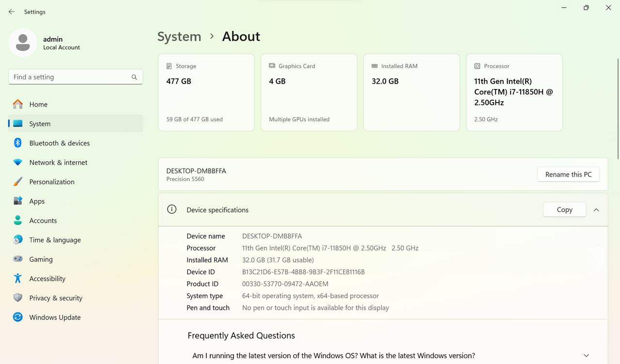Image resolution: width=620 pixels, height=364 pixels.
Task: Open Privacy & security settings
Action: (x=76, y=298)
